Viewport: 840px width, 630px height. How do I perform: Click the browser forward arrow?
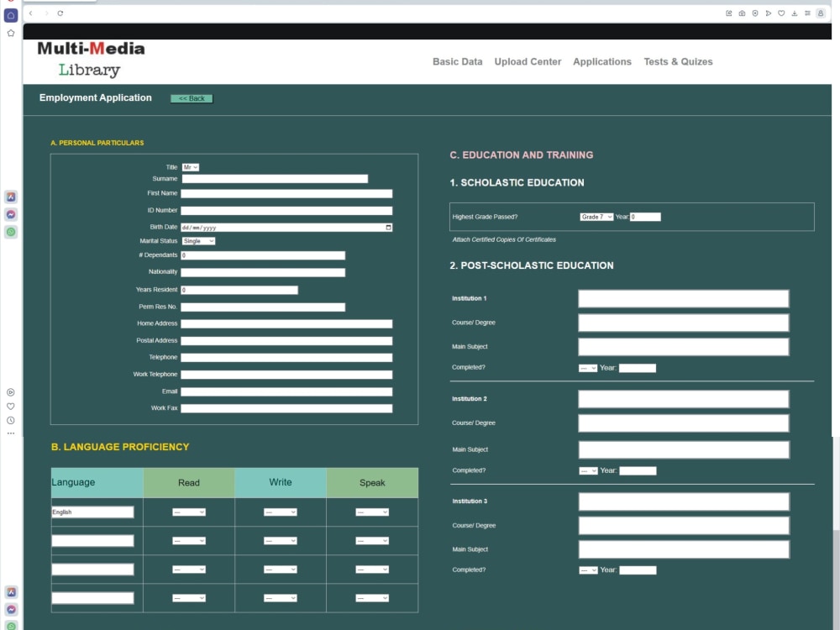pyautogui.click(x=46, y=13)
